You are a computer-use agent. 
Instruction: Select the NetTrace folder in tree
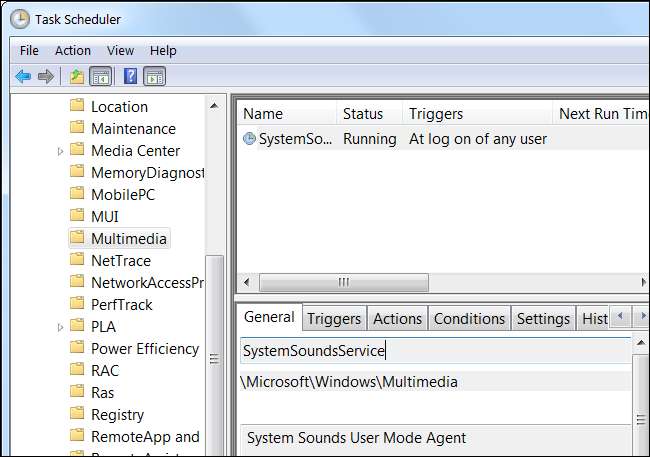pyautogui.click(x=120, y=261)
